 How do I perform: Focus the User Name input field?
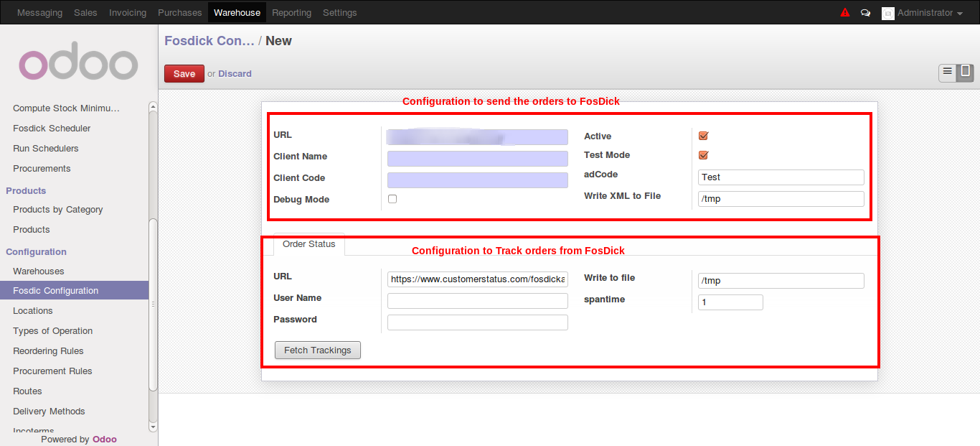[x=478, y=301]
